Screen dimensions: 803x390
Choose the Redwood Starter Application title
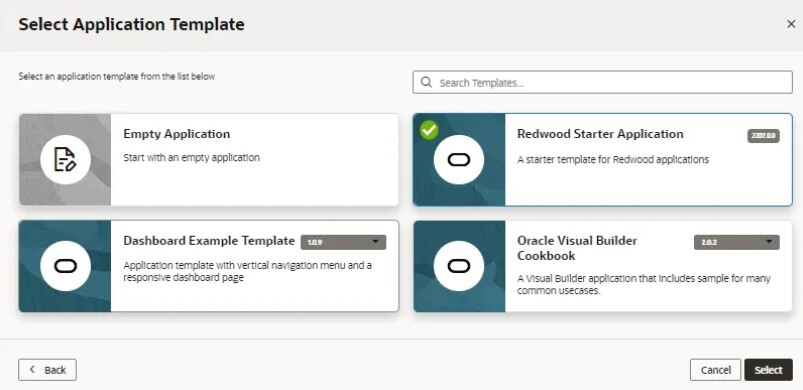(x=600, y=134)
